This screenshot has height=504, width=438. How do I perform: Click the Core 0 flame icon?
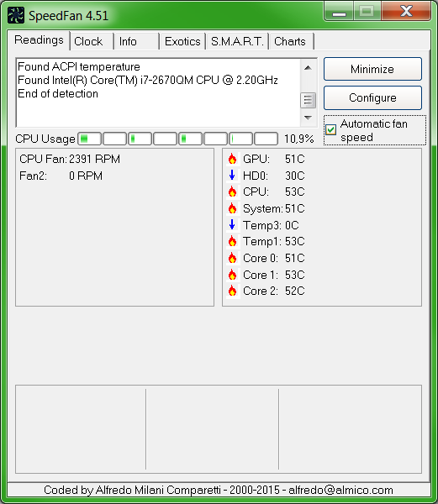coord(232,258)
